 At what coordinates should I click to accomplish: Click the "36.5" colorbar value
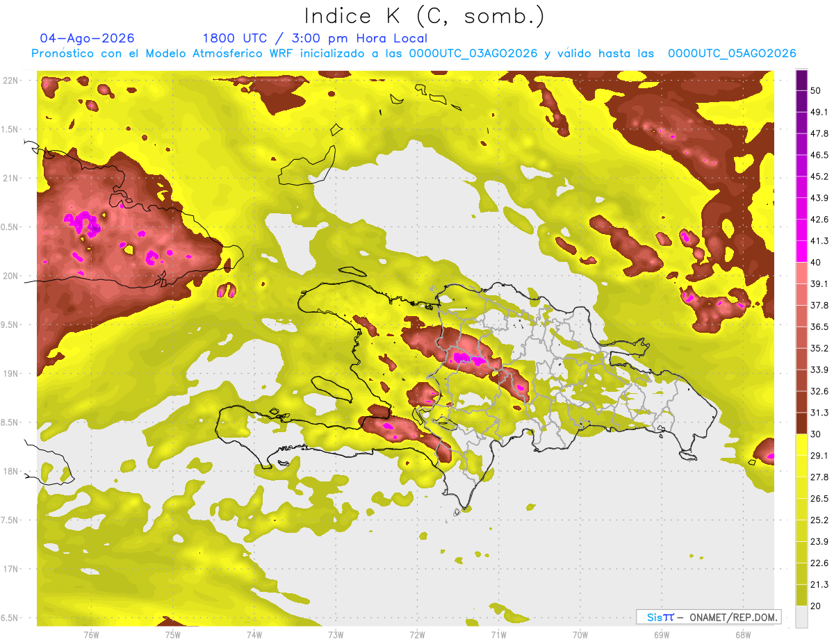coord(819,327)
